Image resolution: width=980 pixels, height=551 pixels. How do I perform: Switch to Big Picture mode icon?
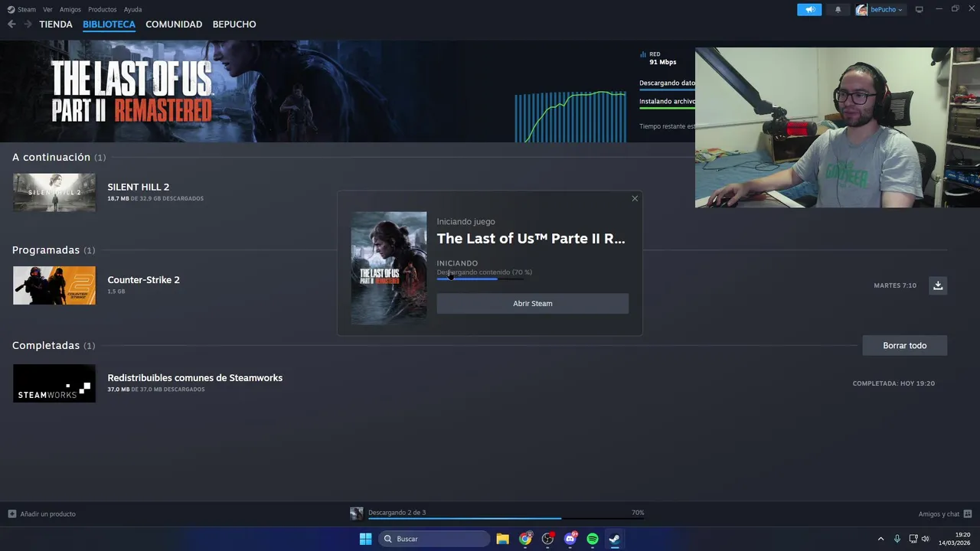pos(920,9)
